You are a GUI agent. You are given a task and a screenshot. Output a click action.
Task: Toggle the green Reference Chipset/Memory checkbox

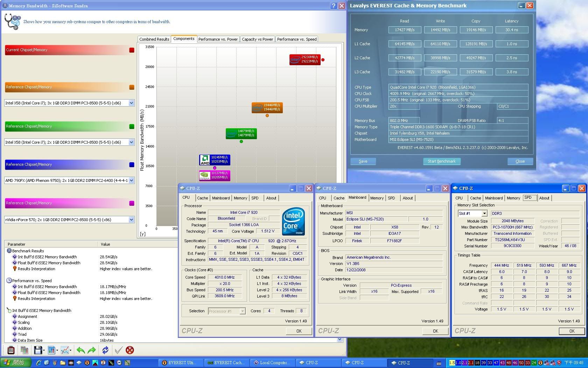[132, 127]
